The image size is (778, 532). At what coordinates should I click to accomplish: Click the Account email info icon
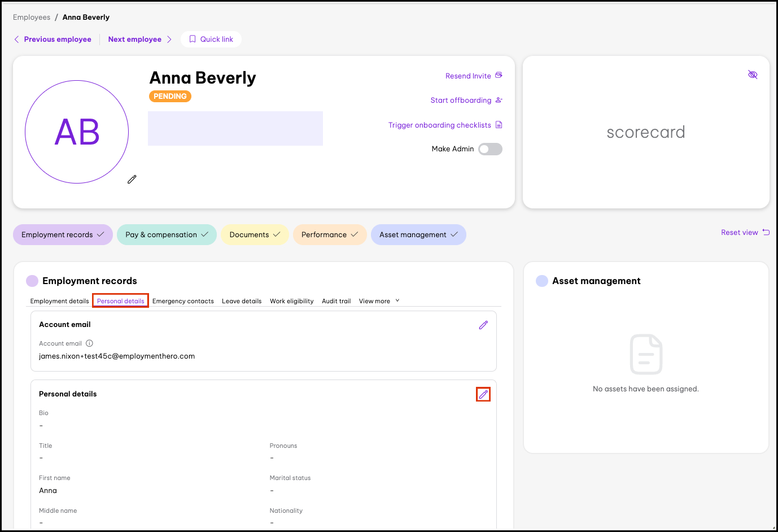[x=89, y=343]
